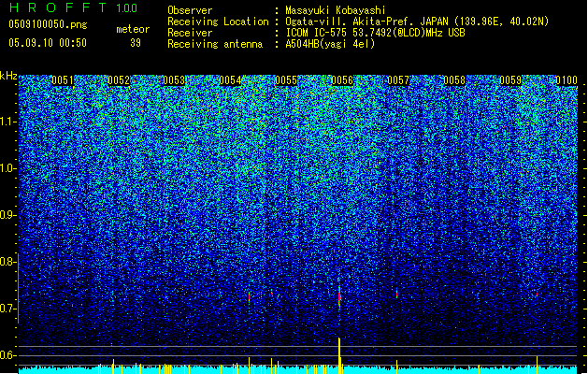
Task: Click the 0051 time marker
Action: click(x=63, y=80)
